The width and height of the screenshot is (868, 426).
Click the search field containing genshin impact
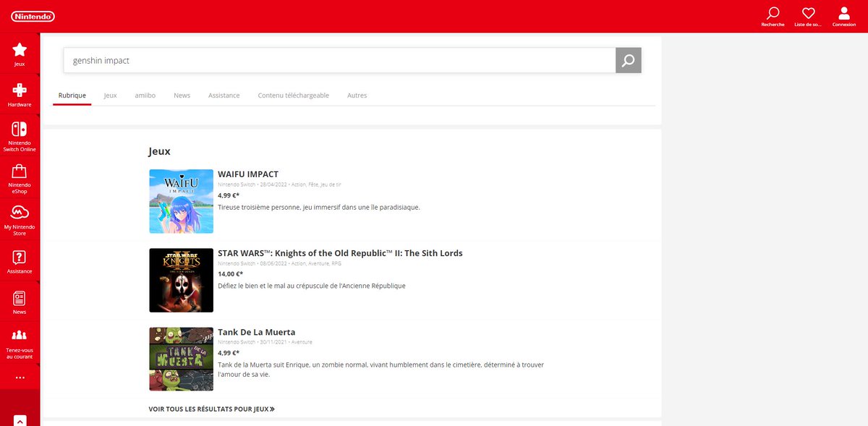tap(339, 60)
